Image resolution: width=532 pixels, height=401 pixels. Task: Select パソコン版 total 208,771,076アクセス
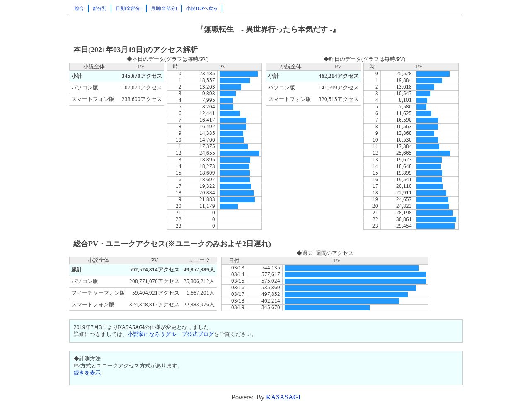point(154,281)
